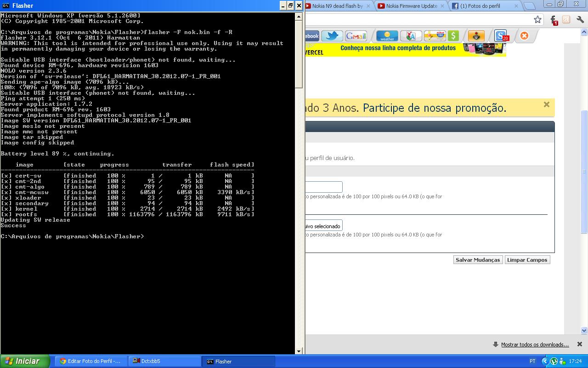
Task: Click the cmt-mcusw row in flash table
Action: tap(127, 192)
